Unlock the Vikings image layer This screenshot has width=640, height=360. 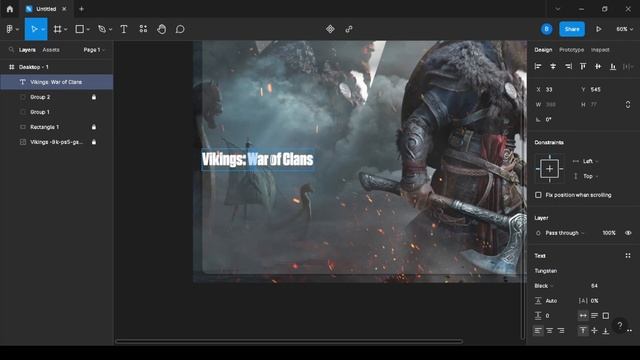tap(94, 142)
